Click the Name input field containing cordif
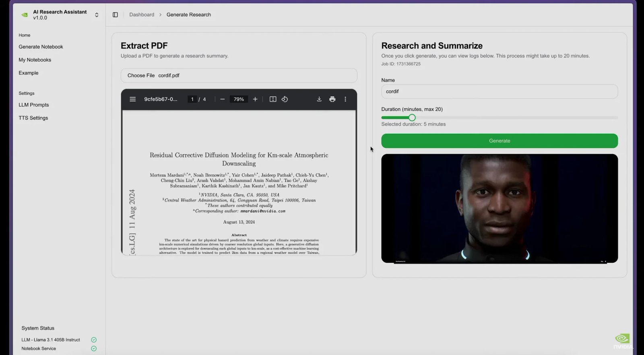 click(x=500, y=92)
